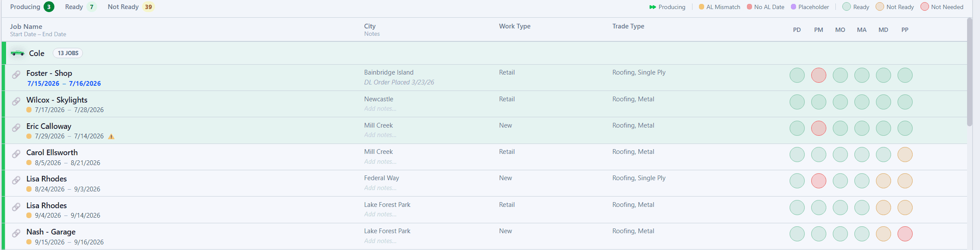The image size is (980, 250).
Task: Toggle the red PM status for Foster - Shop
Action: point(819,75)
